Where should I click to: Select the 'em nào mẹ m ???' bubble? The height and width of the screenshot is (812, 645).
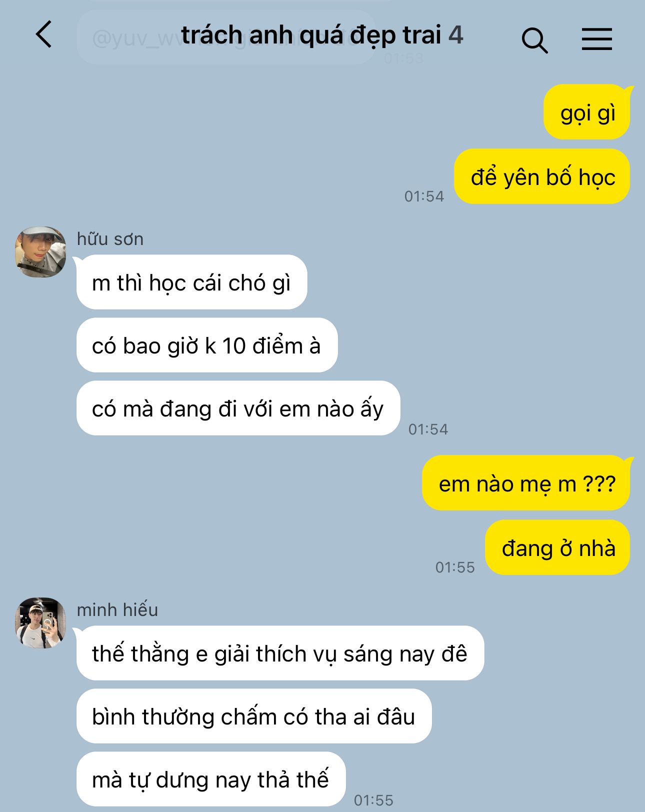coord(526,483)
